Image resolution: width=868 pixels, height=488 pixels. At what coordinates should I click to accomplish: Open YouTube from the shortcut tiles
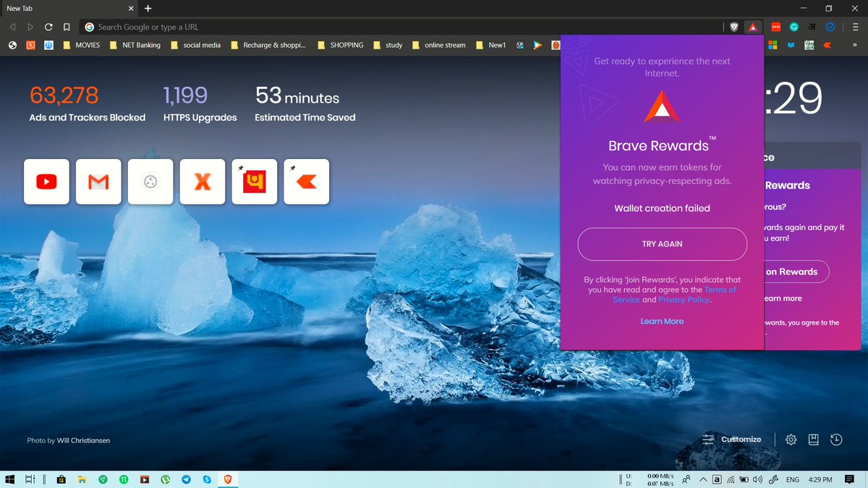click(46, 181)
